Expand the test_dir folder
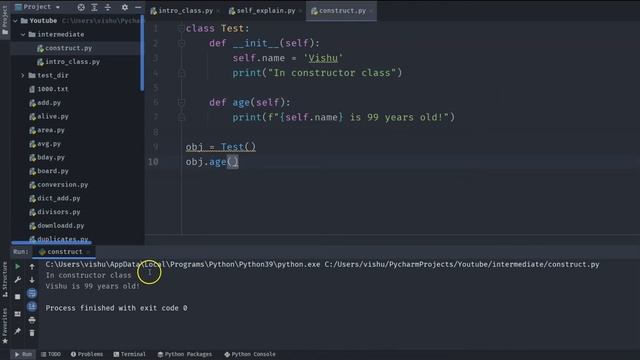640x360 pixels. coord(23,76)
